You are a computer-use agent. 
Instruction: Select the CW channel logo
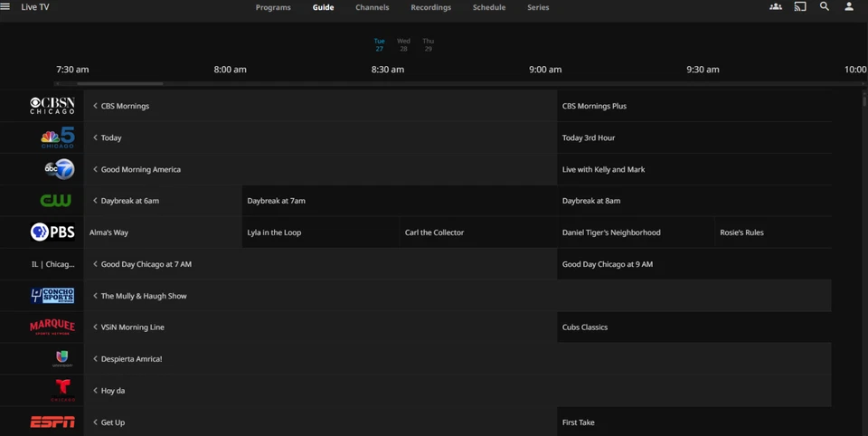pyautogui.click(x=55, y=201)
